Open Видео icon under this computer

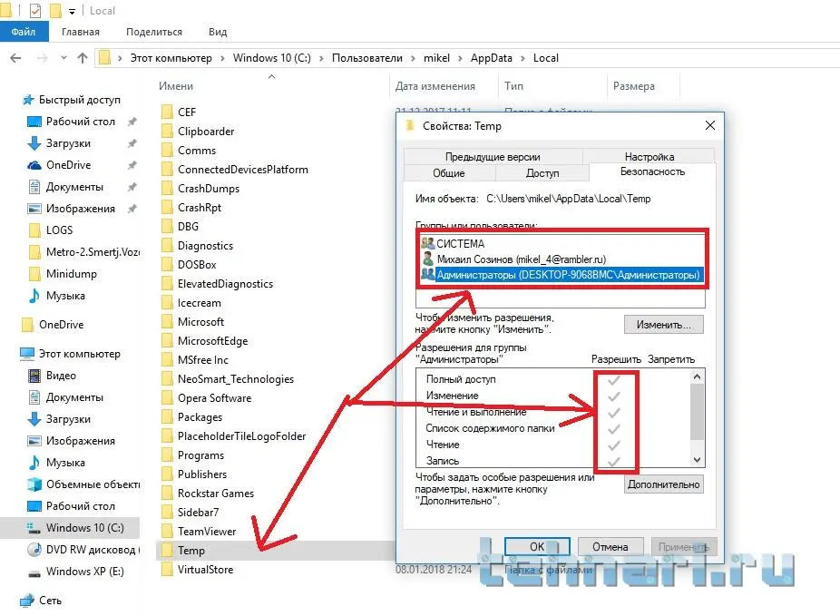click(x=34, y=376)
